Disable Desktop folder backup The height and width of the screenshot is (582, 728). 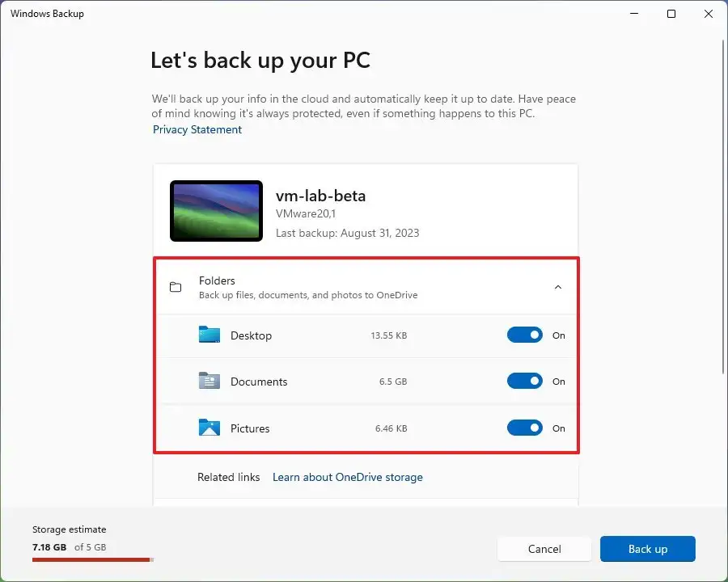point(524,334)
